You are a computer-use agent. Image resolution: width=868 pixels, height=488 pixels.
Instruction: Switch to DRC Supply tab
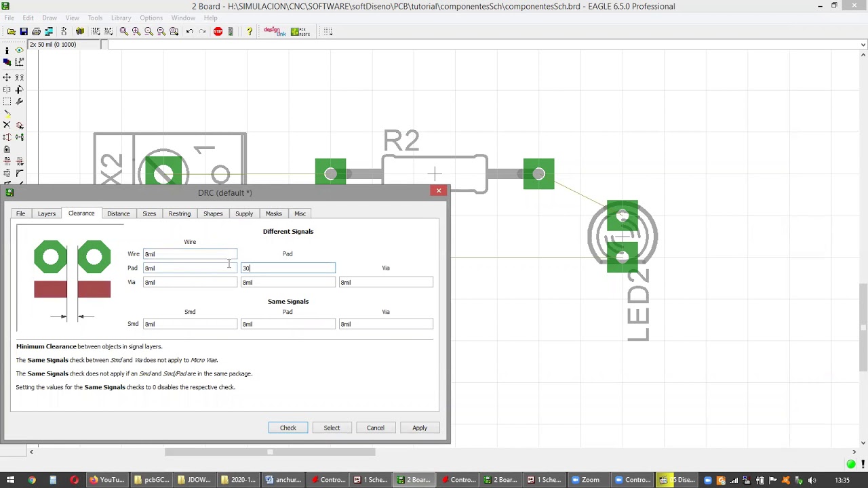click(x=244, y=213)
